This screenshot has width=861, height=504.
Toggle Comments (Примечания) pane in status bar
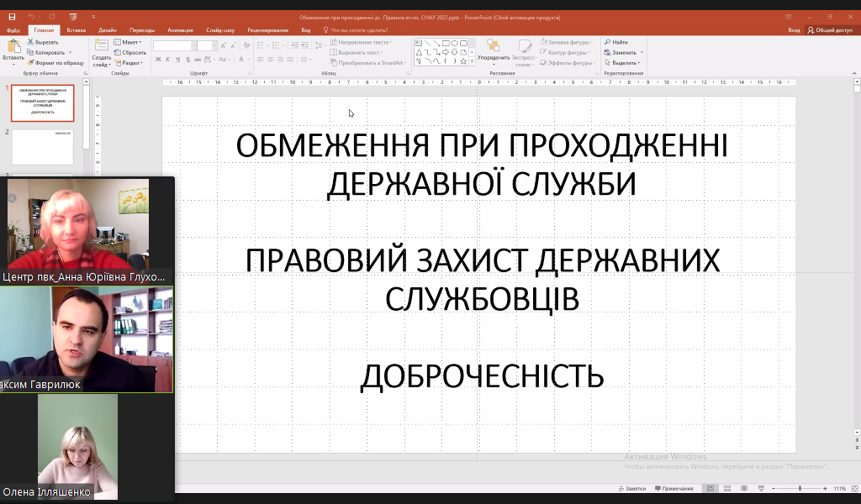click(674, 488)
